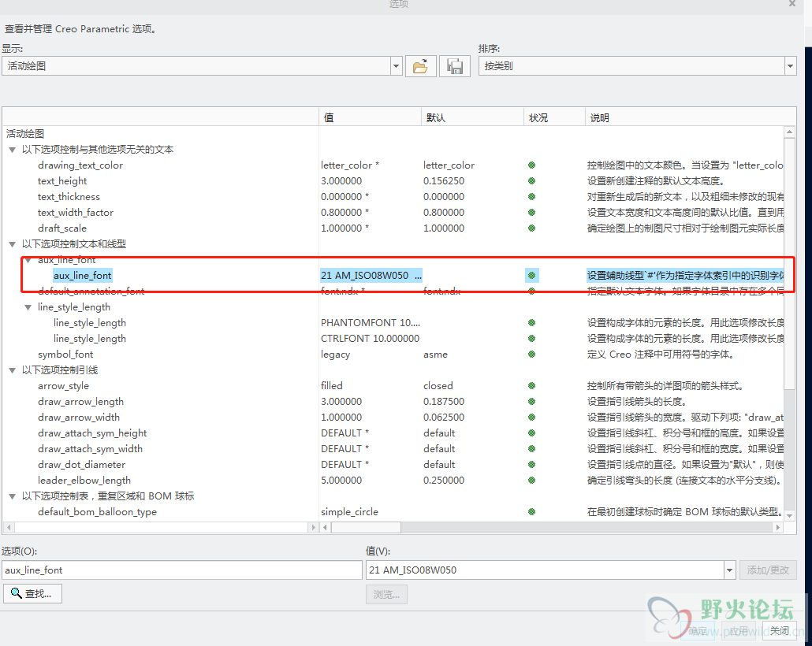
Task: Open the 排序 dropdown showing 按类别
Action: [790, 66]
